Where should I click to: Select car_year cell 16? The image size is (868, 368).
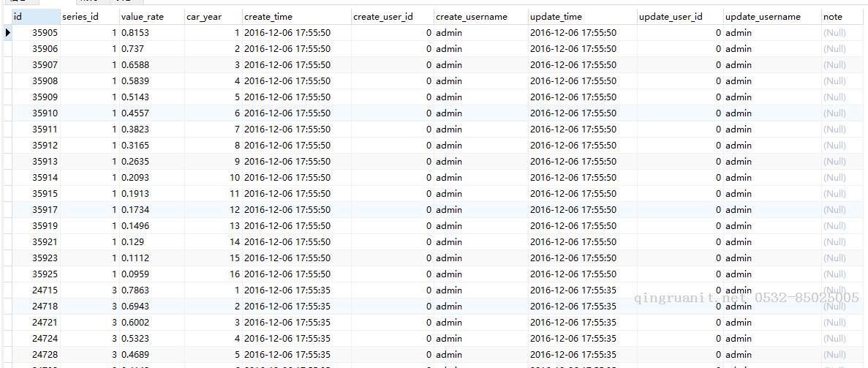pyautogui.click(x=213, y=274)
